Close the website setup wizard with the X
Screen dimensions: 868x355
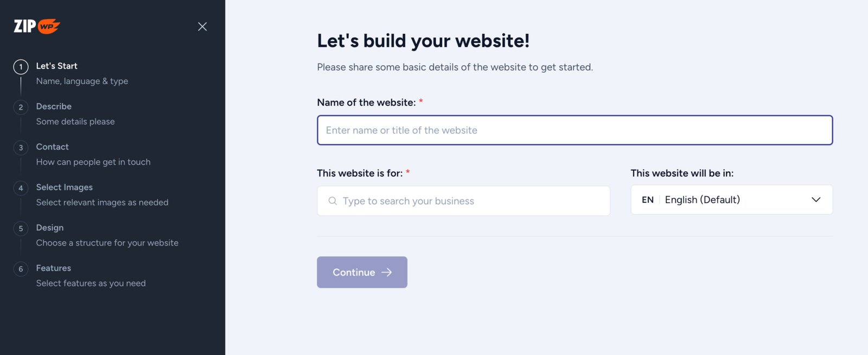(x=202, y=26)
